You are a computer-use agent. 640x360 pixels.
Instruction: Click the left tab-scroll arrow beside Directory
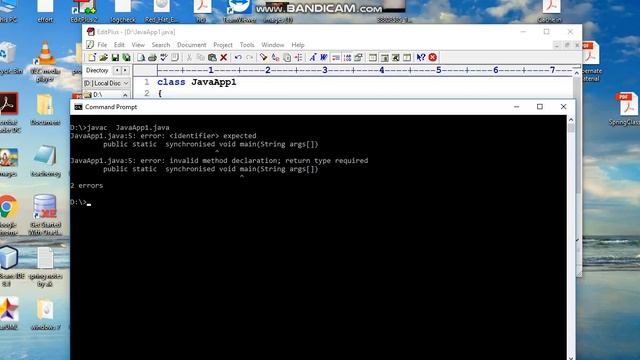[117, 71]
